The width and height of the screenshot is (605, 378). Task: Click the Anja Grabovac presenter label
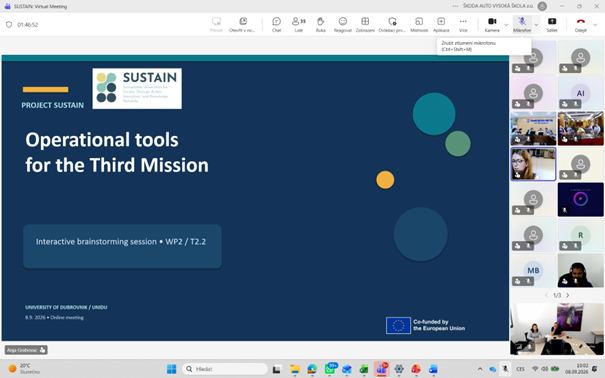[26, 350]
